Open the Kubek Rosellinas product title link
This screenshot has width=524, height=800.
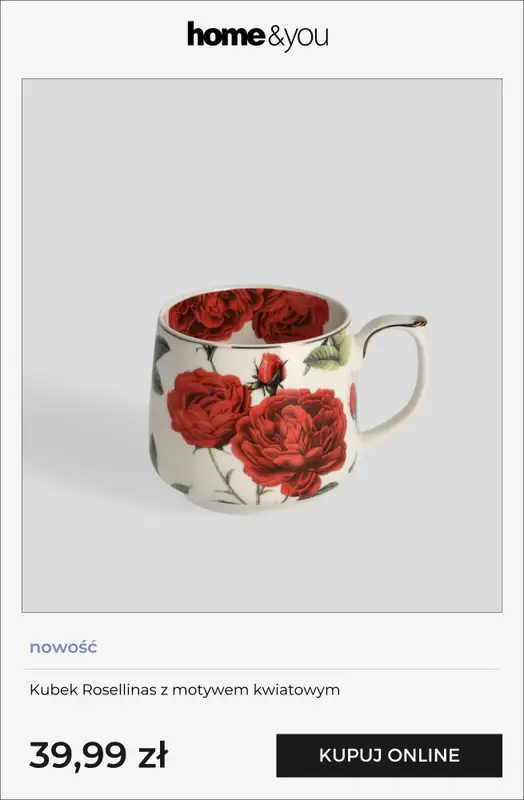point(185,690)
